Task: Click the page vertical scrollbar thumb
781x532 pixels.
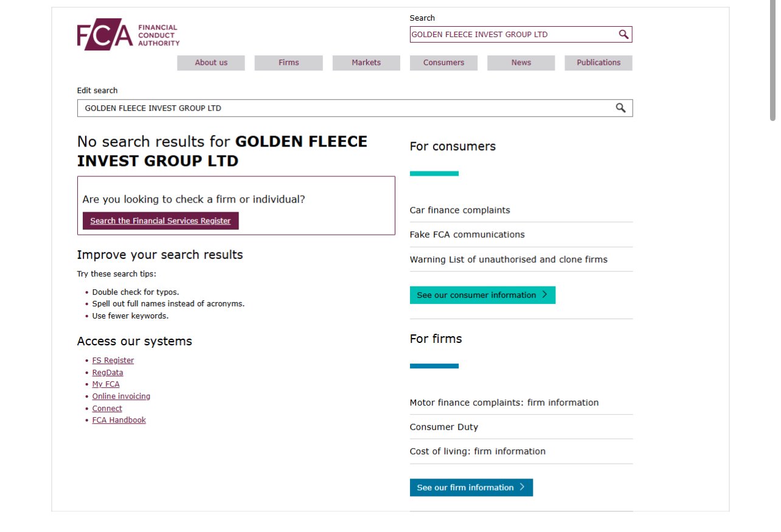Action: [x=773, y=61]
